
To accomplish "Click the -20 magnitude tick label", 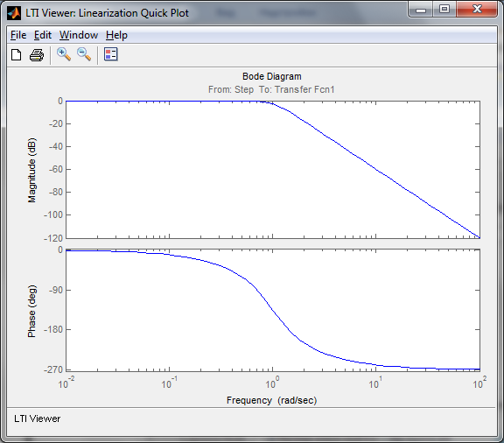I will click(56, 123).
